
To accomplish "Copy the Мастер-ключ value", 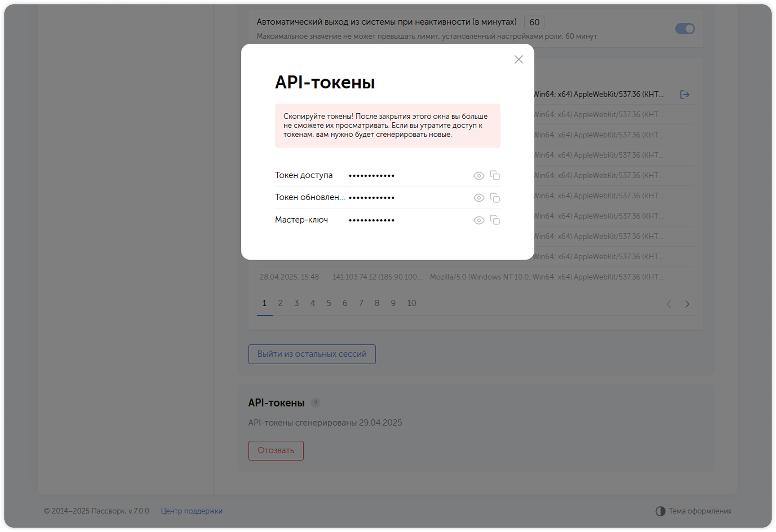I will [x=495, y=220].
